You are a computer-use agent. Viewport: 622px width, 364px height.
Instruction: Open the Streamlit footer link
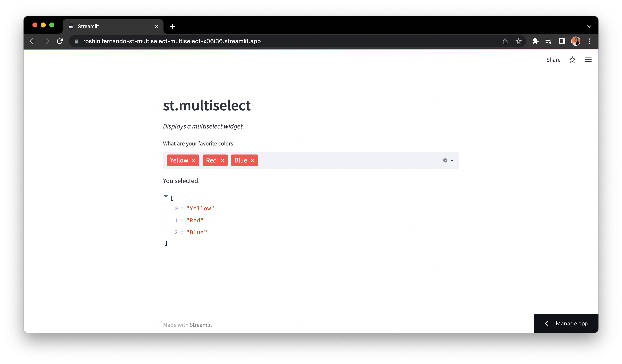201,325
